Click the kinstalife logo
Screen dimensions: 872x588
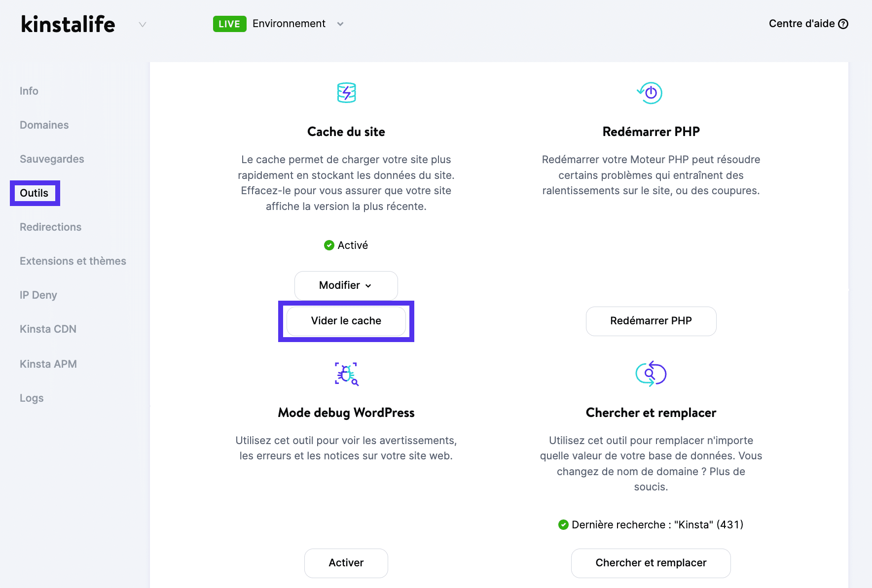pyautogui.click(x=68, y=24)
